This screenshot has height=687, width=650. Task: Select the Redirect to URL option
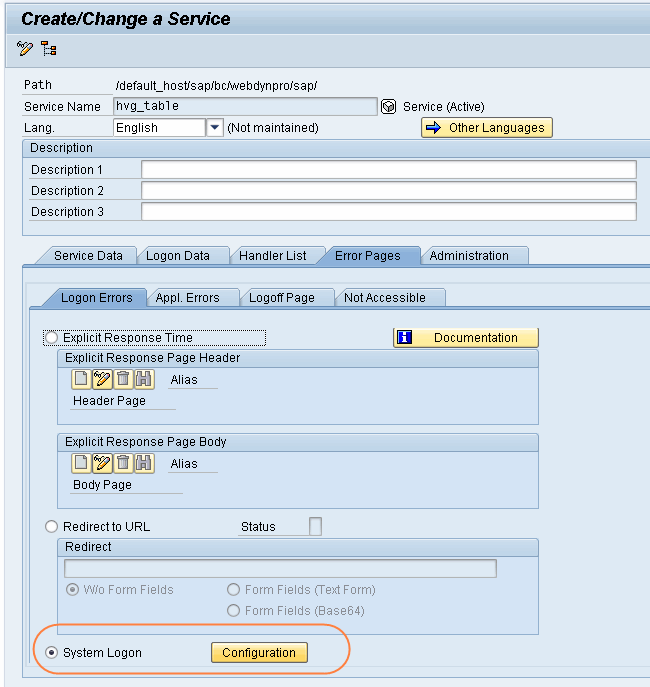[52, 527]
